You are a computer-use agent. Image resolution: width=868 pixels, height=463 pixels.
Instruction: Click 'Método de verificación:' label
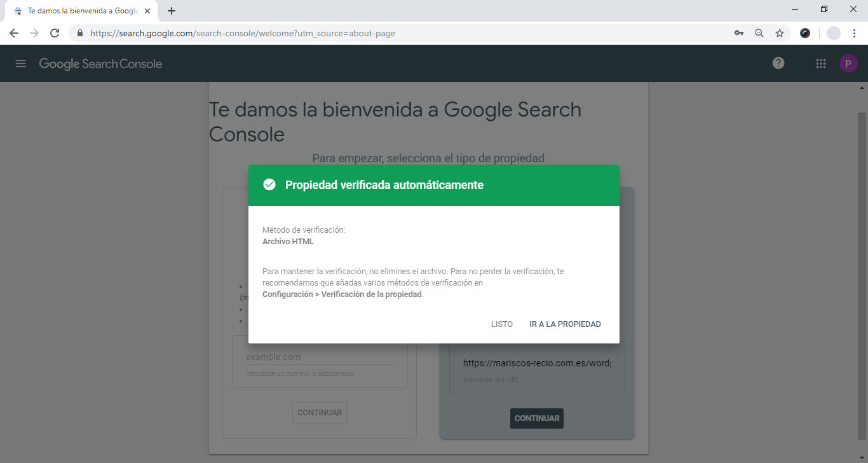coord(304,230)
